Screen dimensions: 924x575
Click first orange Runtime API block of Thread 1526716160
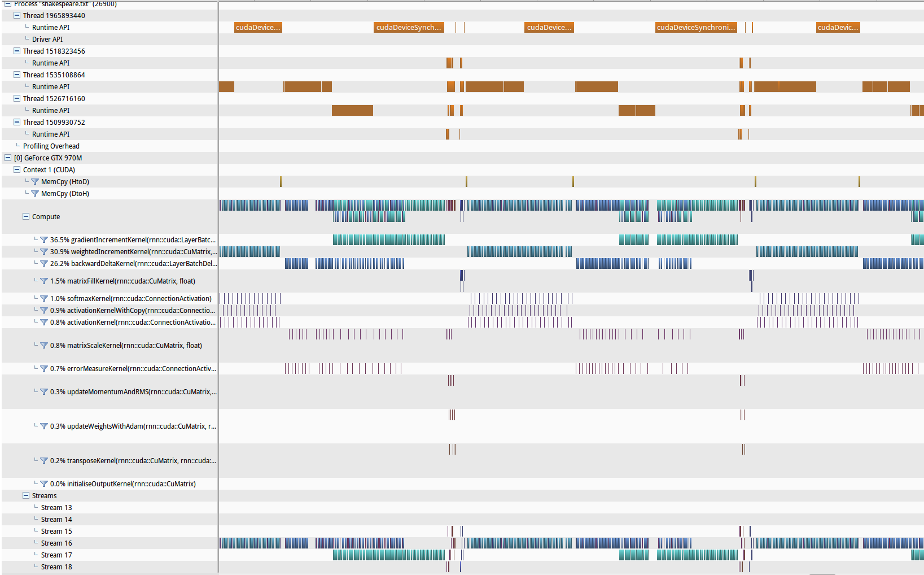[352, 110]
